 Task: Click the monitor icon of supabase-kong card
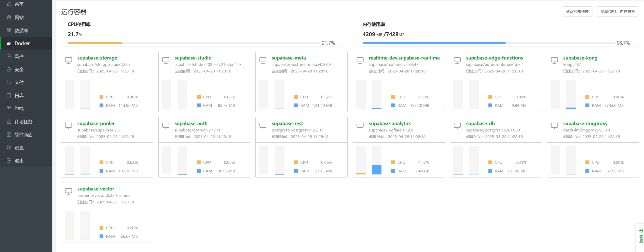coord(554,60)
